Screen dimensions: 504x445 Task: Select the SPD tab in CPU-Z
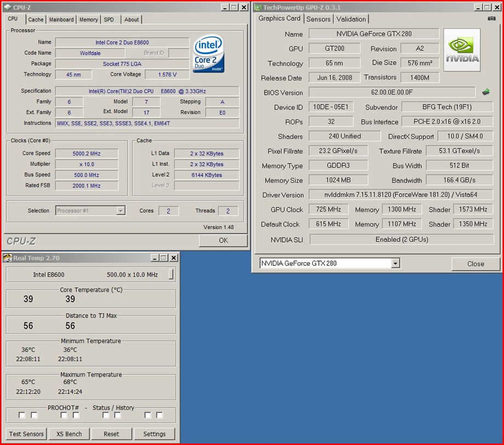coord(109,20)
